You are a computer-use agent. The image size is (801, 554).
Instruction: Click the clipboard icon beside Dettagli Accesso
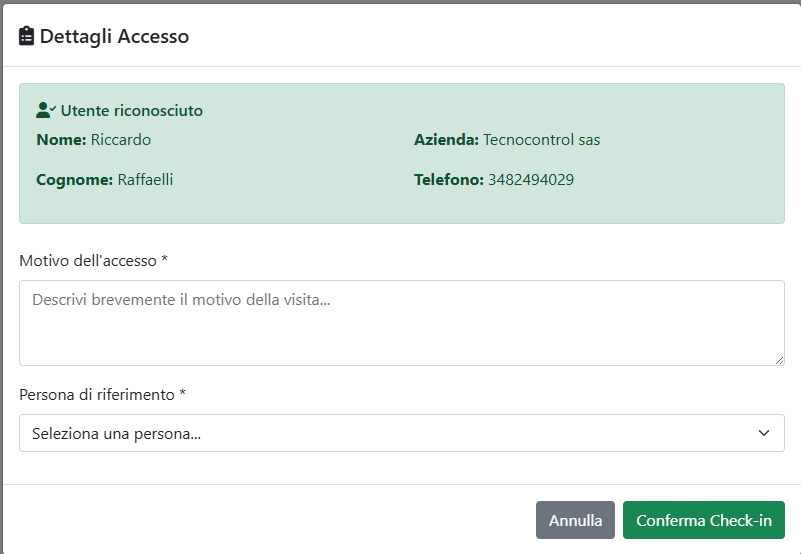(27, 36)
